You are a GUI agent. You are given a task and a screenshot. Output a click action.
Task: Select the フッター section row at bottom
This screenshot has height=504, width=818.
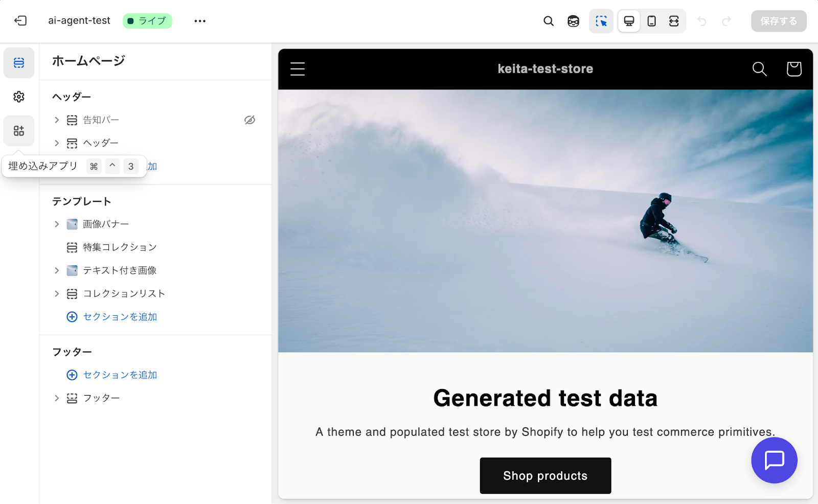(155, 398)
